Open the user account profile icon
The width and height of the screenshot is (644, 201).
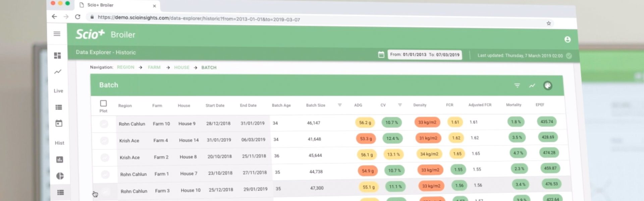(x=568, y=40)
